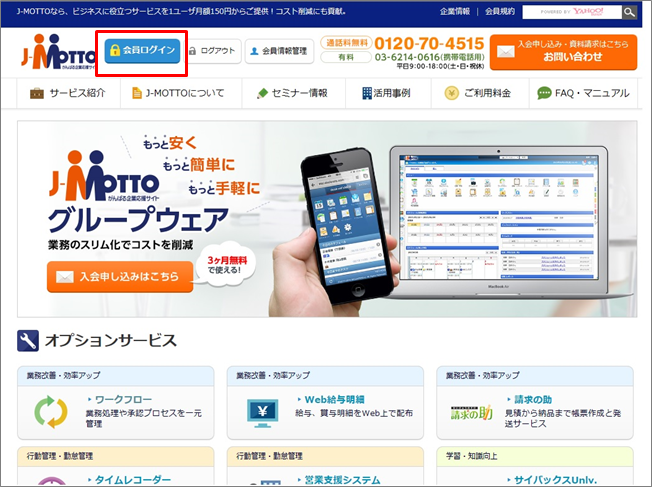The height and width of the screenshot is (487, 653).
Task: Open the 会員規約 link
Action: 500,12
